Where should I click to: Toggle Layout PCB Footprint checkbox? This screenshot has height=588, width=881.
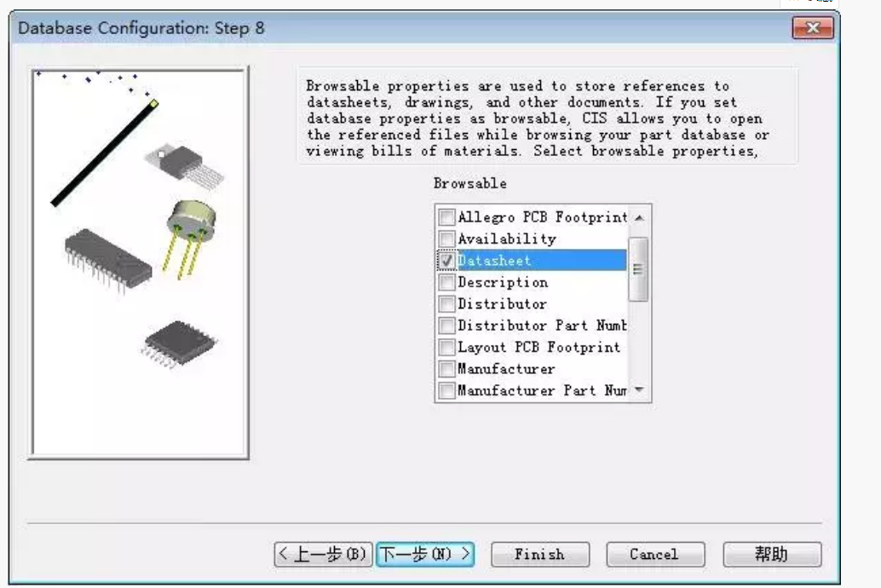pos(446,347)
